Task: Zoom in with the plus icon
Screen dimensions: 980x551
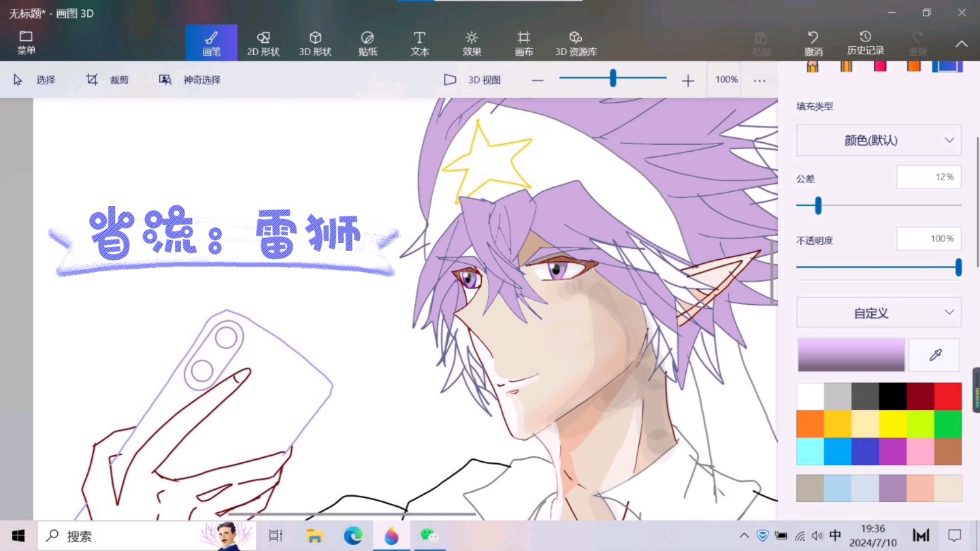Action: click(688, 80)
